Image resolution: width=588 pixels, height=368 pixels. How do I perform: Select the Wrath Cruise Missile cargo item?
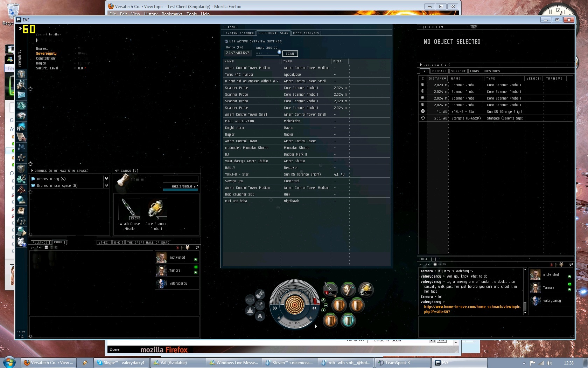(x=129, y=215)
